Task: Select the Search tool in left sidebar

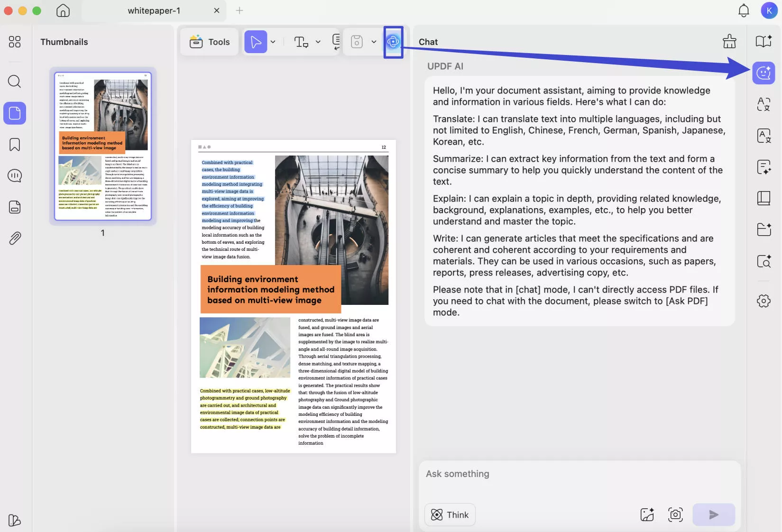Action: pyautogui.click(x=14, y=82)
